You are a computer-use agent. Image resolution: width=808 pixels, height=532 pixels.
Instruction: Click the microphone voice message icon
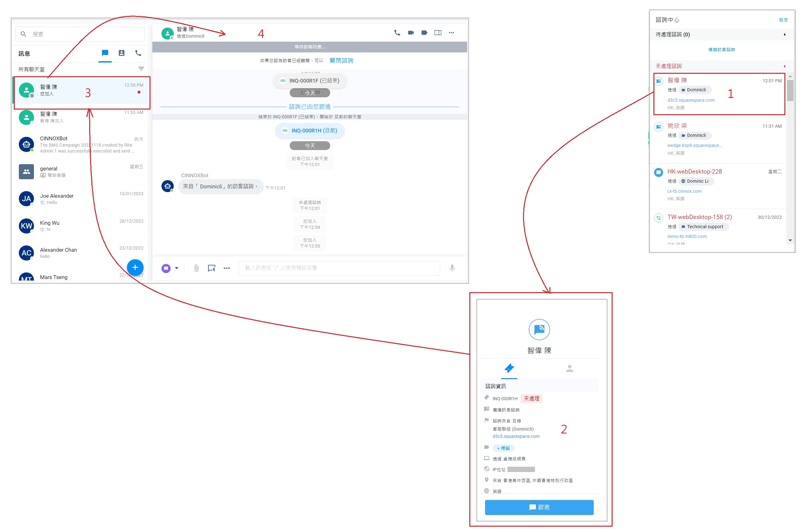tap(452, 268)
